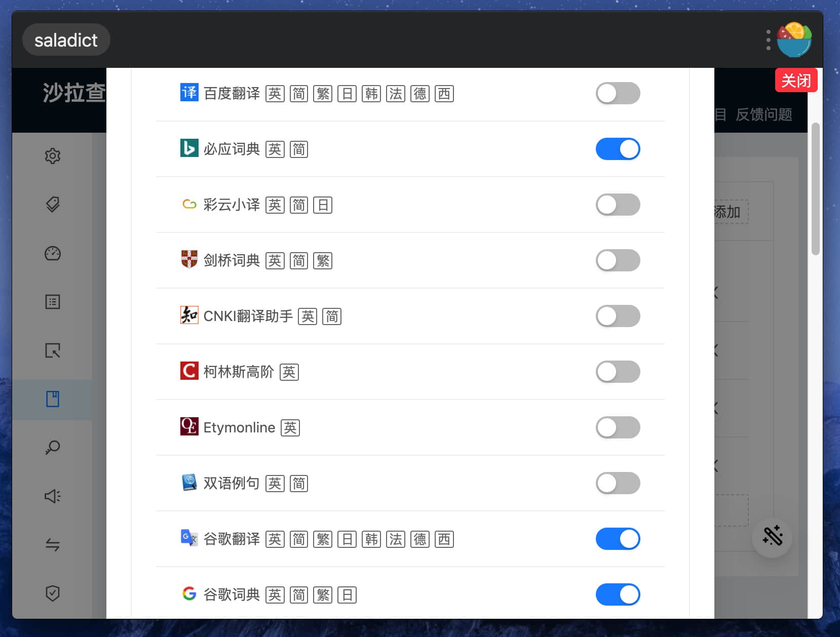Enable the 柯林斯高阶 dictionary switch

[618, 372]
